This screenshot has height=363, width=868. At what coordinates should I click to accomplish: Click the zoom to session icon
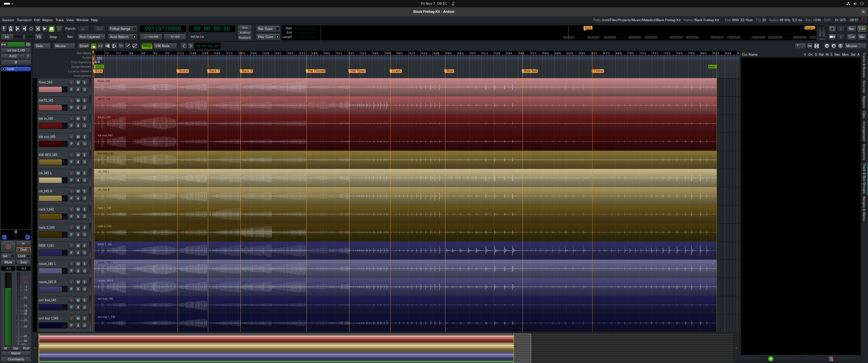click(x=840, y=46)
